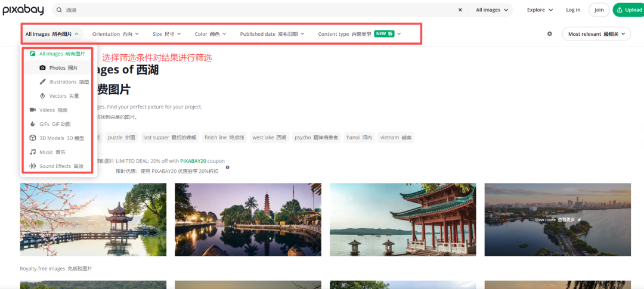Clear the search box with the X icon
Viewport: 644px width, 289px height.
pos(460,10)
